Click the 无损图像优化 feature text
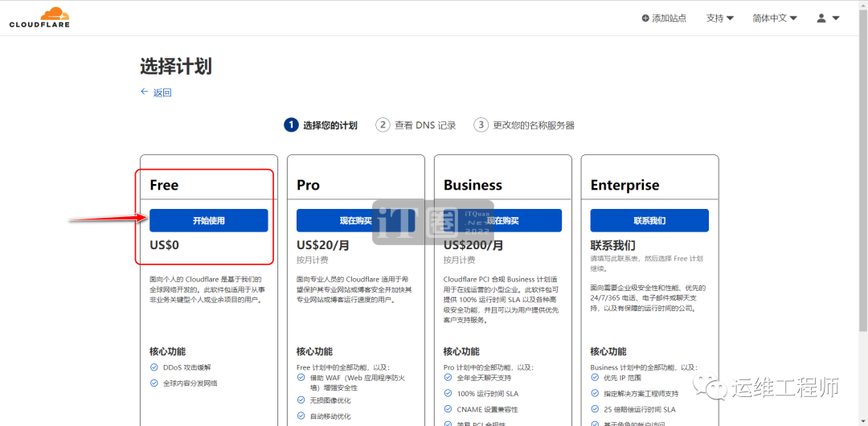The width and height of the screenshot is (868, 426). 330,400
